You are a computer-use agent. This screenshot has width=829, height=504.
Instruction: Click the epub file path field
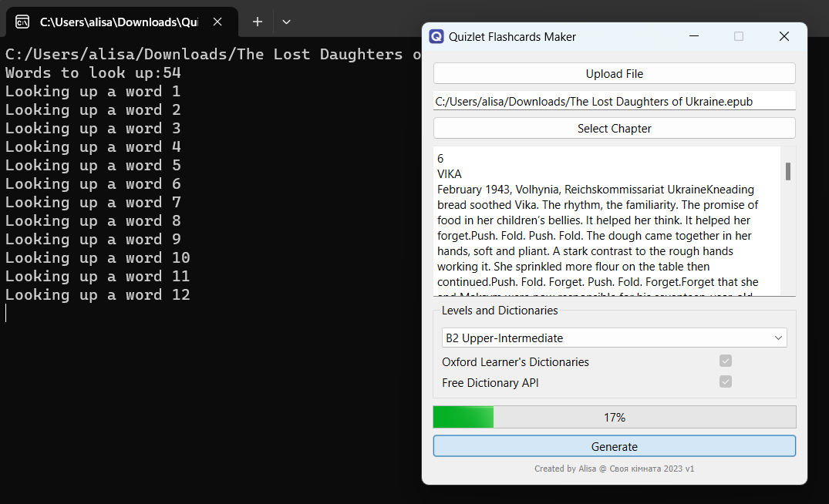tap(615, 101)
